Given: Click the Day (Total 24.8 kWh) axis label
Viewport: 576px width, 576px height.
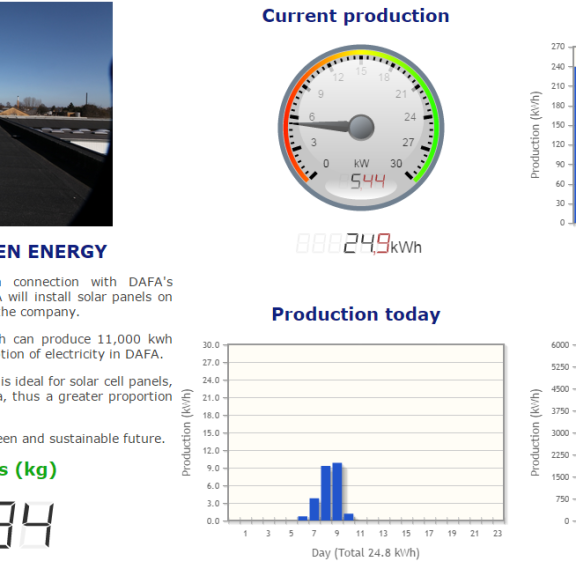Looking at the screenshot, I should [366, 553].
